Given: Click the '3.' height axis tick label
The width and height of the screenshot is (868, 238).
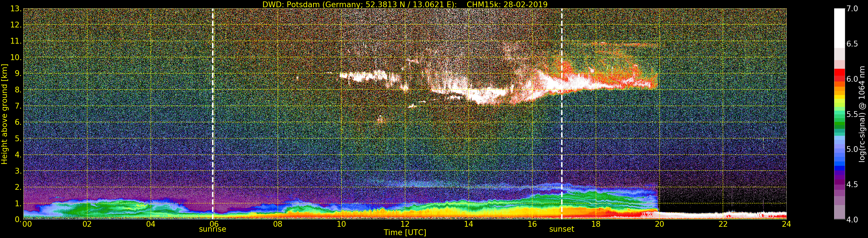Looking at the screenshot, I should [x=18, y=171].
